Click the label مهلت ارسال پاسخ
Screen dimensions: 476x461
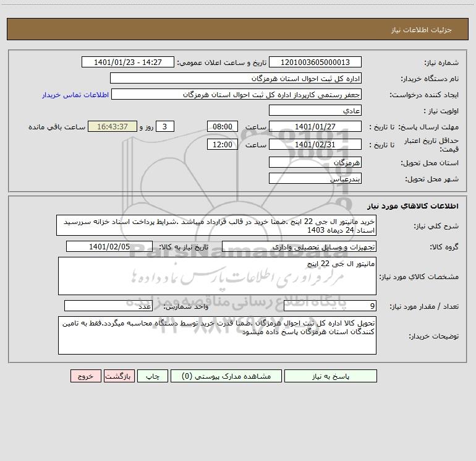coord(428,127)
